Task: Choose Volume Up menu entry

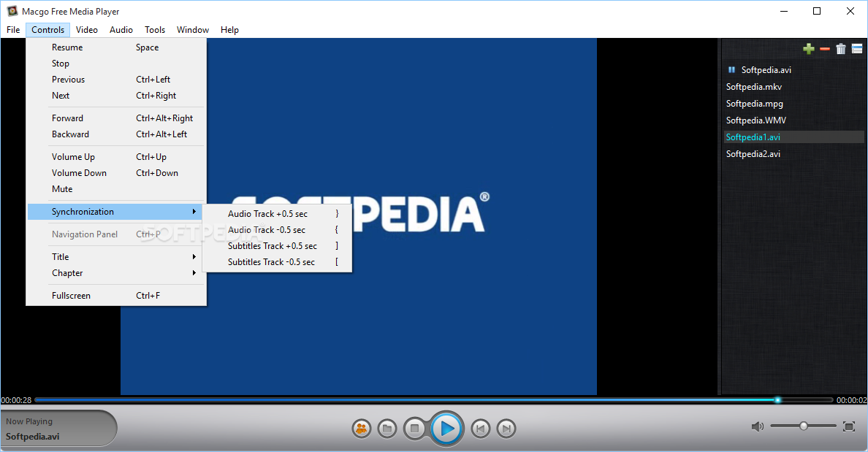Action: coord(116,157)
